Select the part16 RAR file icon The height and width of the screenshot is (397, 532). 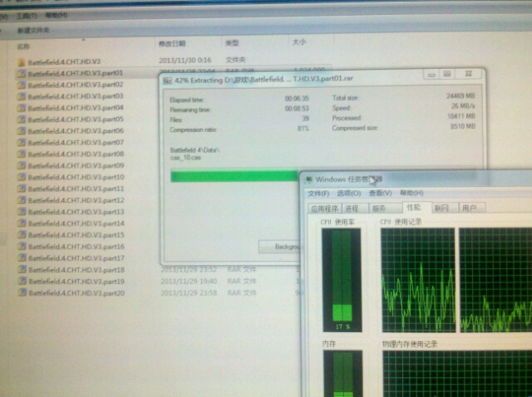(x=22, y=246)
